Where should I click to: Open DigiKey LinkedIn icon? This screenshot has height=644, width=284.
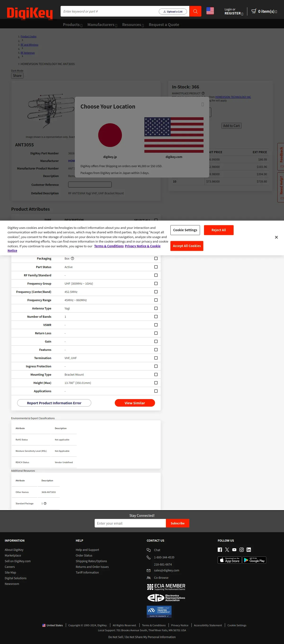click(x=249, y=549)
